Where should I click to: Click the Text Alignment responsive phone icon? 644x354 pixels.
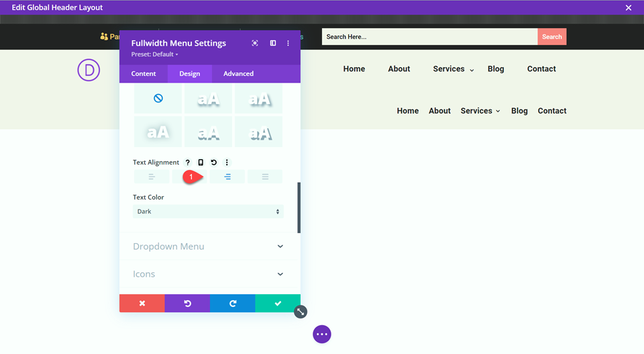coord(201,163)
